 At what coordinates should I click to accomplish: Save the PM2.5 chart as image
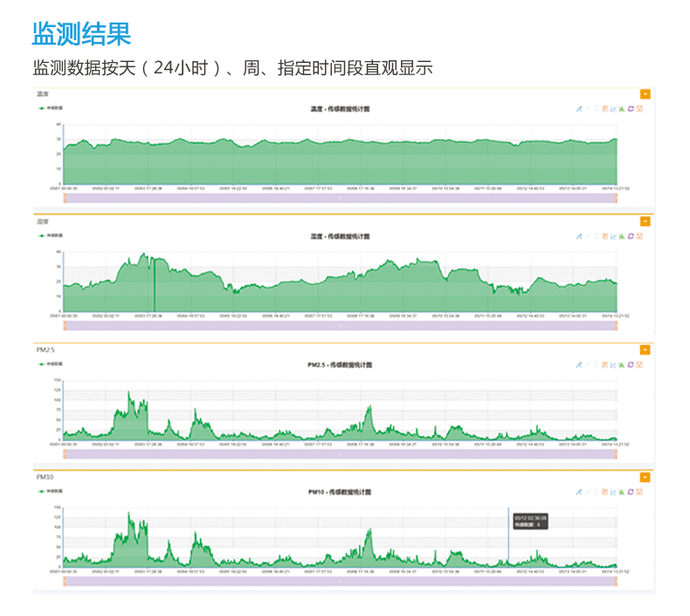pyautogui.click(x=639, y=364)
